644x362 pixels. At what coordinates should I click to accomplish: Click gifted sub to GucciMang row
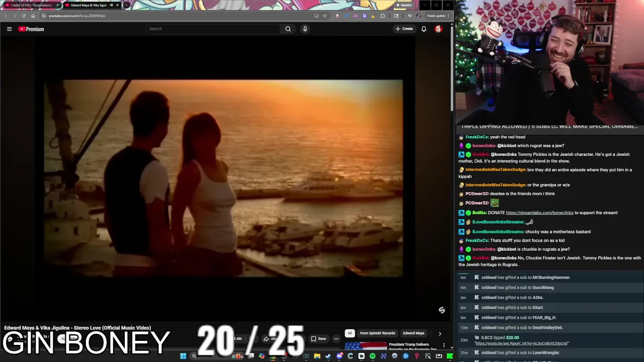point(550,288)
